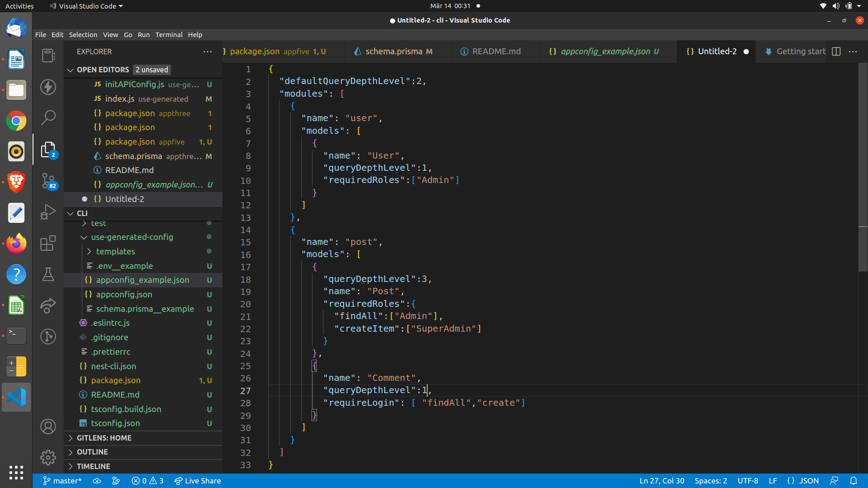The height and width of the screenshot is (488, 868).
Task: Open Thunderbird from the Ubuntu dock
Action: pyautogui.click(x=16, y=29)
